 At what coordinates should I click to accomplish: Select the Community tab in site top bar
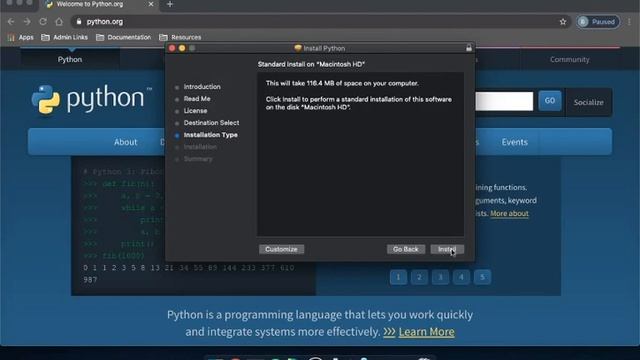coord(569,59)
